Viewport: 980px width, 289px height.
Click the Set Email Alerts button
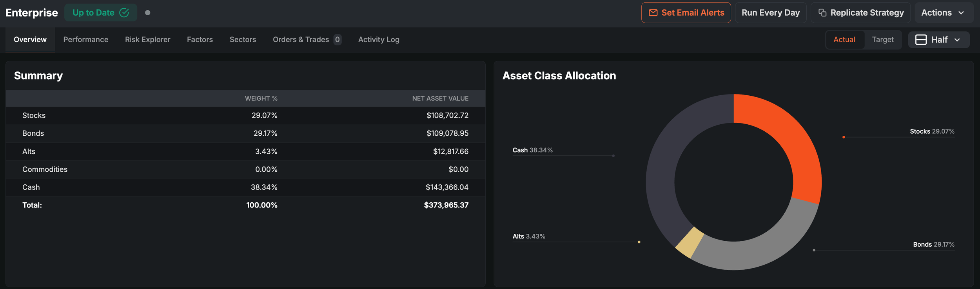686,13
